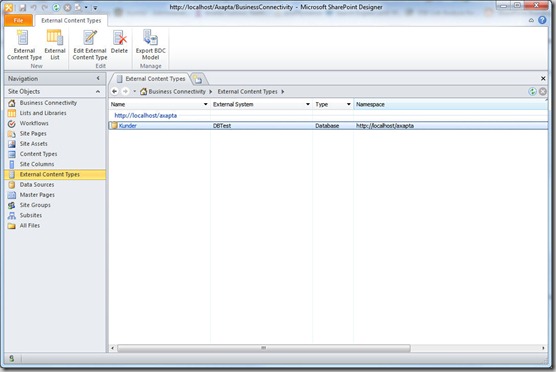Refresh the content types list
The width and height of the screenshot is (556, 372).
(532, 91)
